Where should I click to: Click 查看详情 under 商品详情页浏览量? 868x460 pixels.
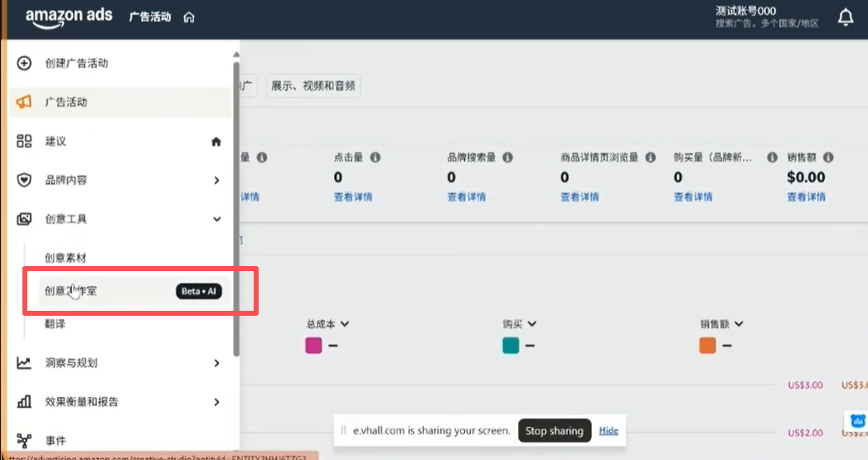579,197
